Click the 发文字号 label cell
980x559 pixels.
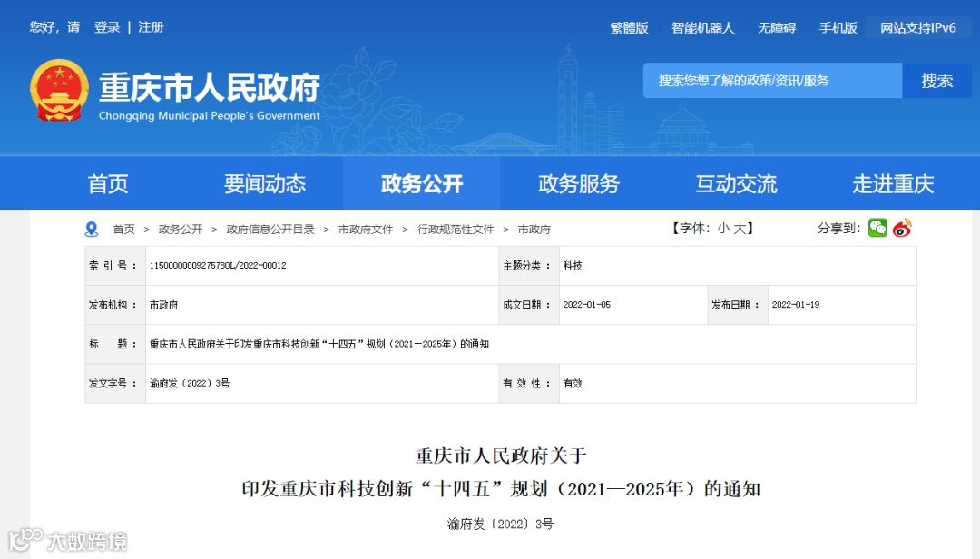(x=115, y=383)
